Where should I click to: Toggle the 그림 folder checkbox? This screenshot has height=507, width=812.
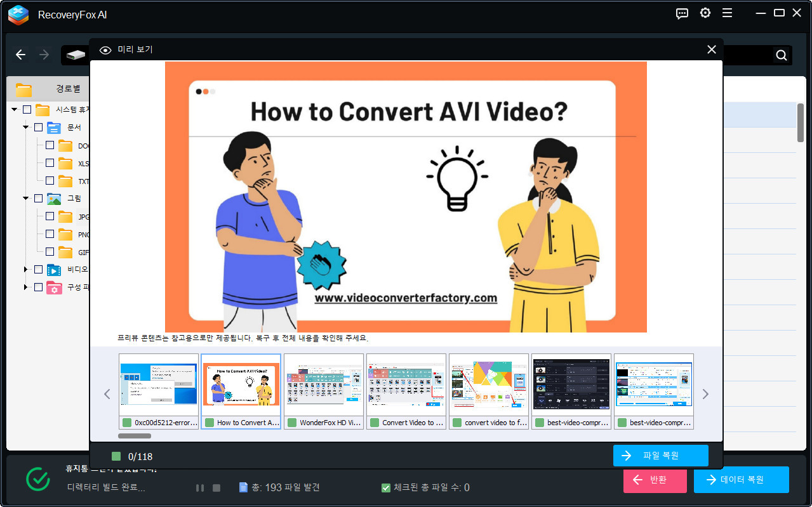[38, 199]
